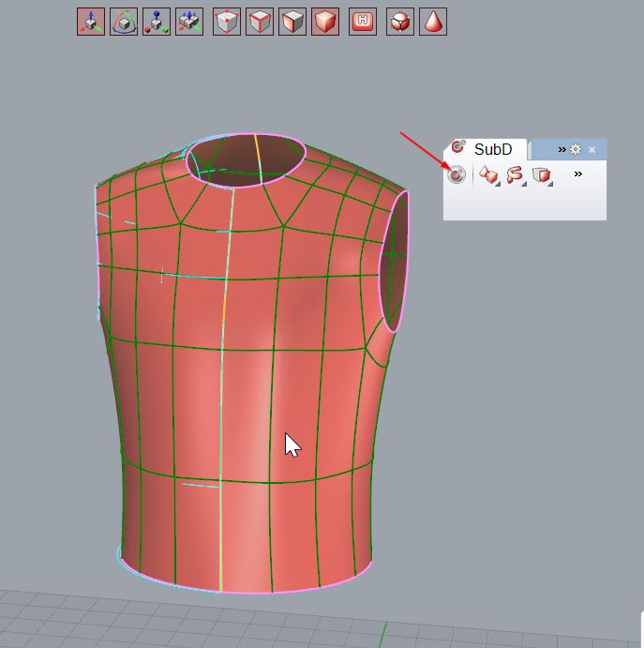The image size is (644, 648).
Task: Open the SubD box tools flyout
Action: 541,174
